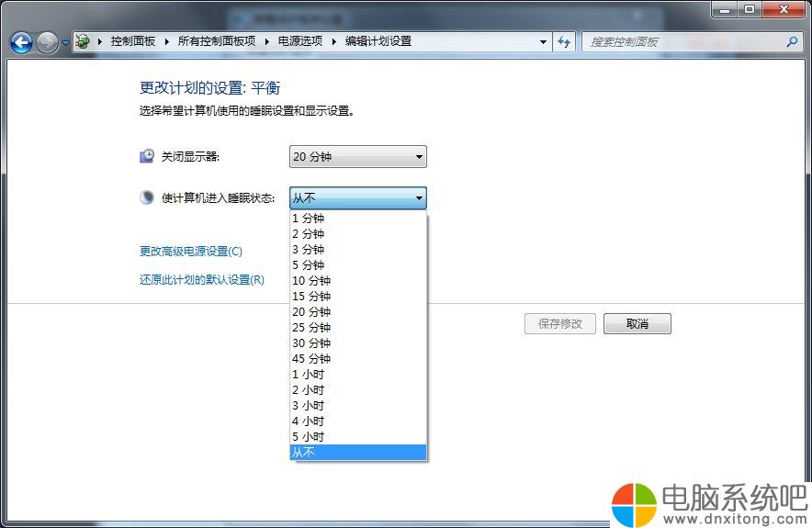
Task: Pick 1 小时 from the sleep options
Action: (309, 375)
